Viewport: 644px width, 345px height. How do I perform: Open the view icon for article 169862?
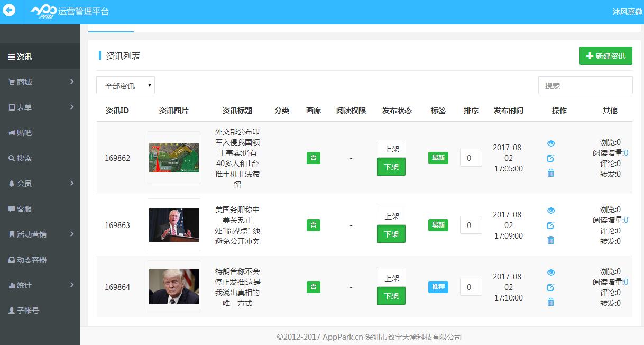(551, 143)
